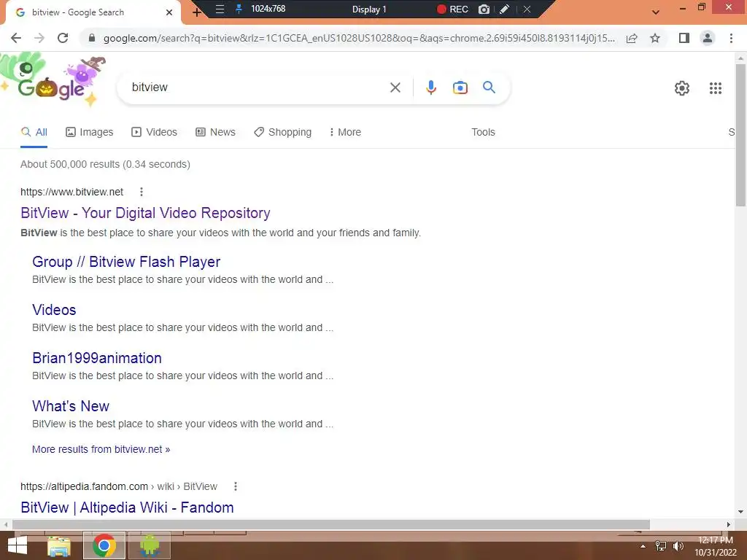Viewport: 747px width, 560px height.
Task: Open the taskbar clock and date
Action: point(716,546)
